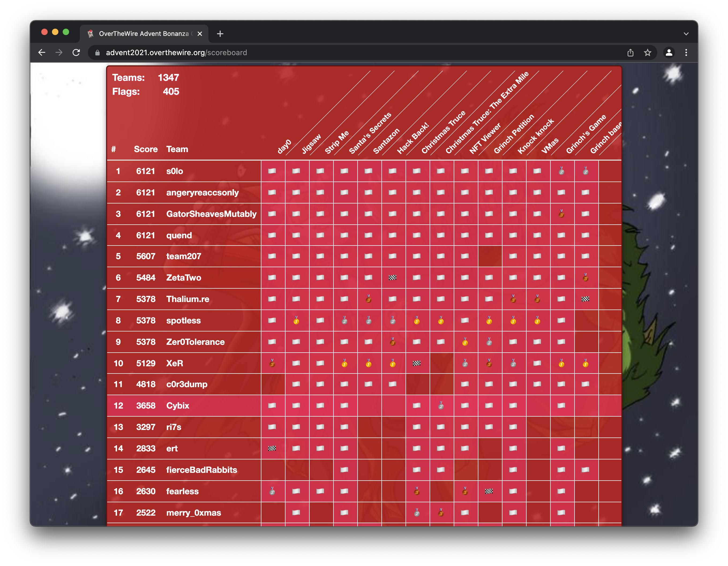Click spotless's gold medal under Jigsaw

click(x=296, y=321)
